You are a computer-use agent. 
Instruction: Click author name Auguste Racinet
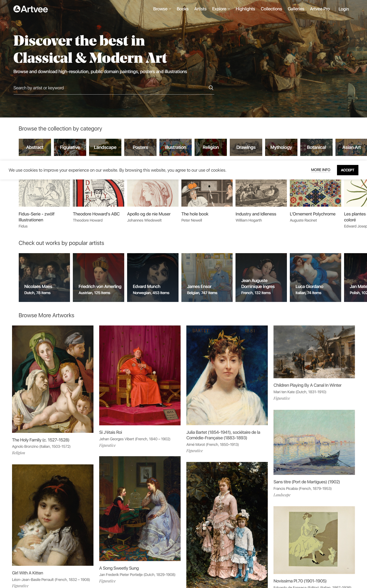click(x=303, y=220)
